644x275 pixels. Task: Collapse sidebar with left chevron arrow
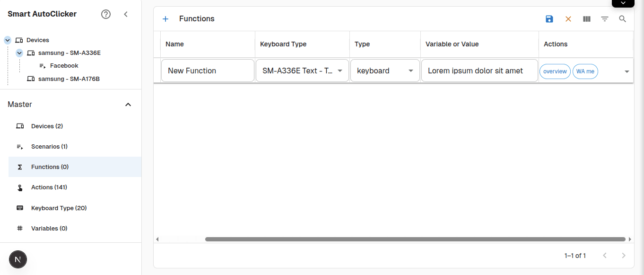click(126, 14)
